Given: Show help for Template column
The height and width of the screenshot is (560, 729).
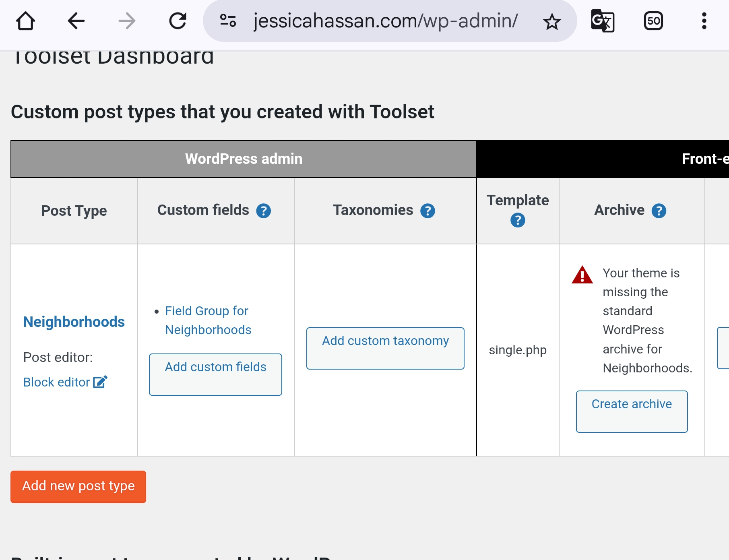Looking at the screenshot, I should (518, 220).
